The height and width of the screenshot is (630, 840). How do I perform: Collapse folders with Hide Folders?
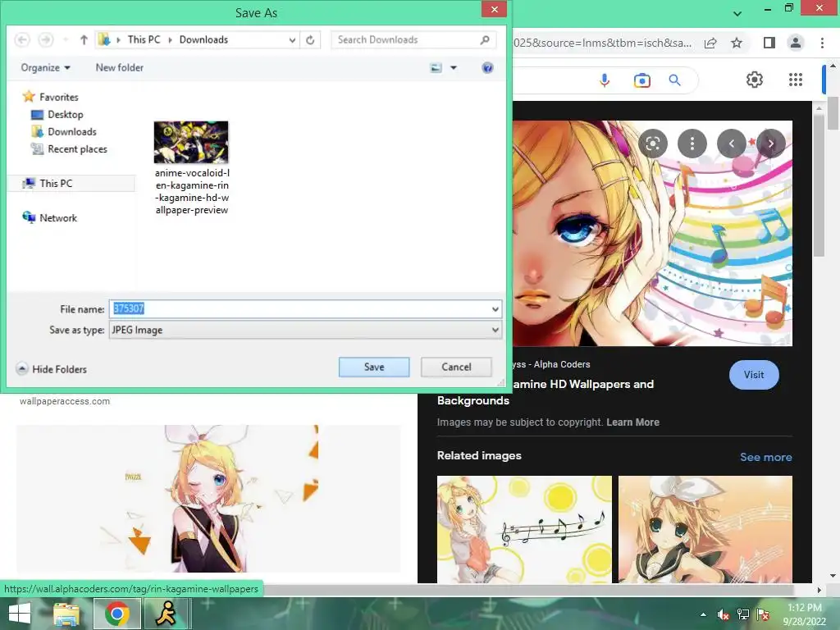pos(52,369)
